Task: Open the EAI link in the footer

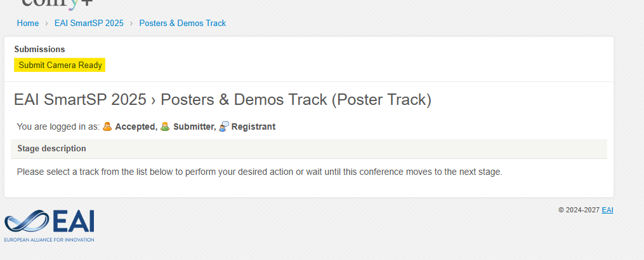Action: [x=607, y=210]
